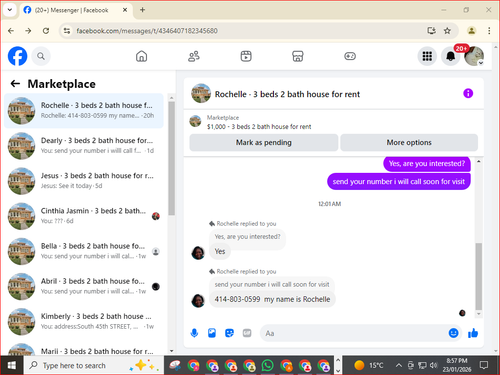Click browser Back arrow

pyautogui.click(x=11, y=31)
